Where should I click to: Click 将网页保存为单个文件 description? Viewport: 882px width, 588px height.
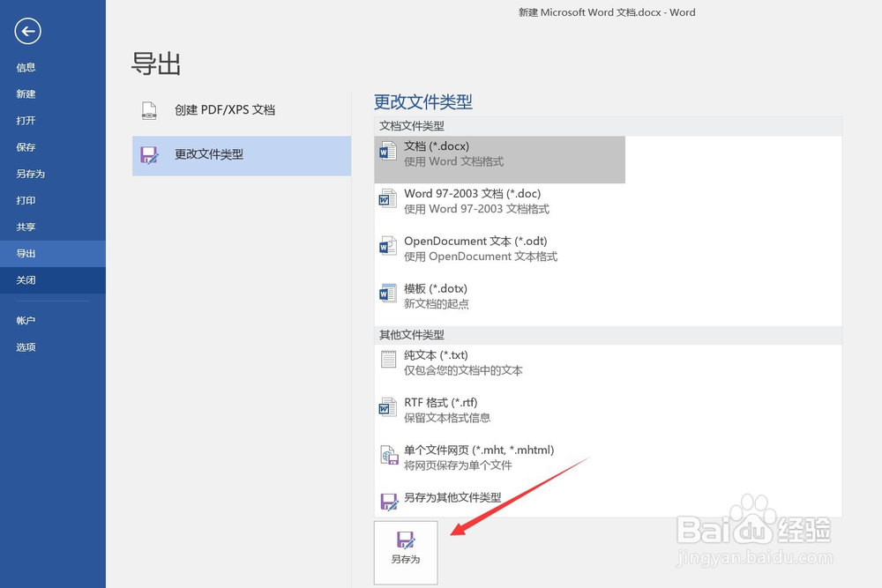(x=458, y=465)
